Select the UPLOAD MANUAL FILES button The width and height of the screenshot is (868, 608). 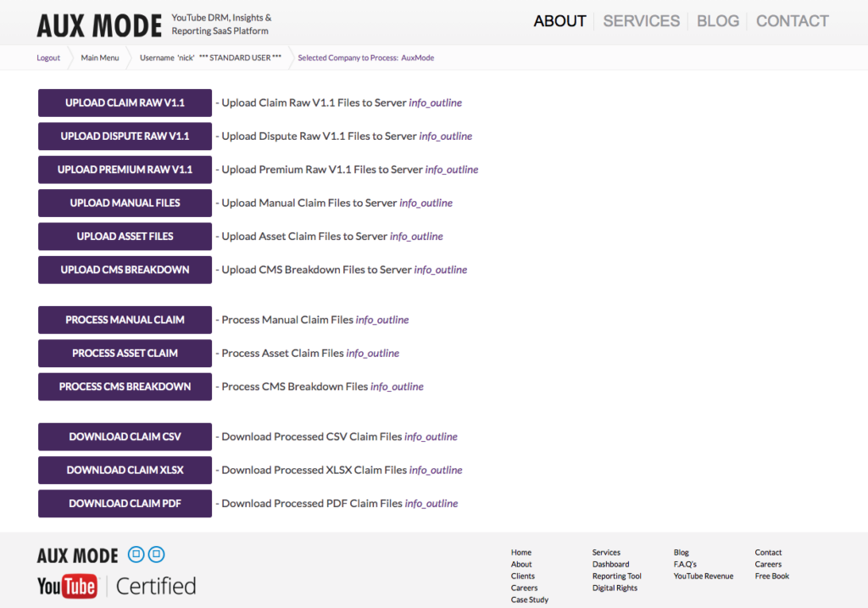125,204
